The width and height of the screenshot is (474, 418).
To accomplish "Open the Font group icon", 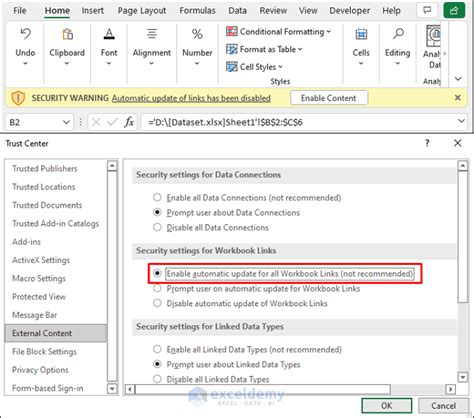I will pyautogui.click(x=109, y=34).
